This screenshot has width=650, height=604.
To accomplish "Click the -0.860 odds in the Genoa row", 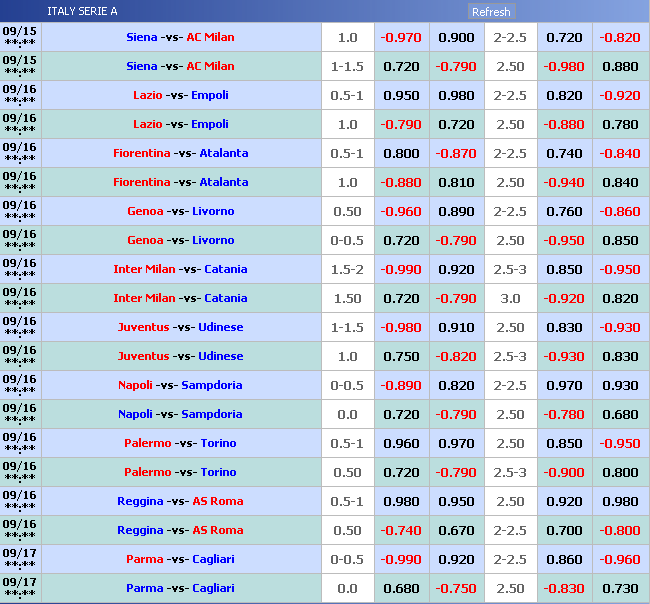I will [620, 211].
